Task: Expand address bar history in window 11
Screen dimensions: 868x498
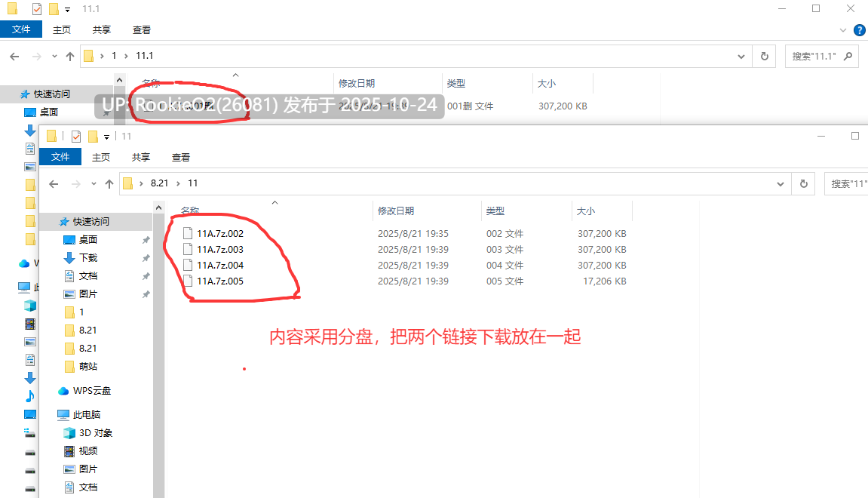Action: tap(780, 184)
